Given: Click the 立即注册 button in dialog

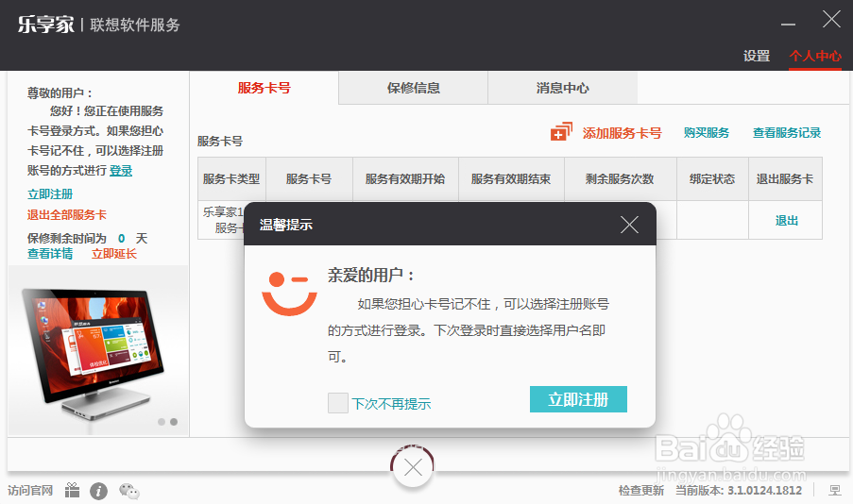Looking at the screenshot, I should [578, 399].
